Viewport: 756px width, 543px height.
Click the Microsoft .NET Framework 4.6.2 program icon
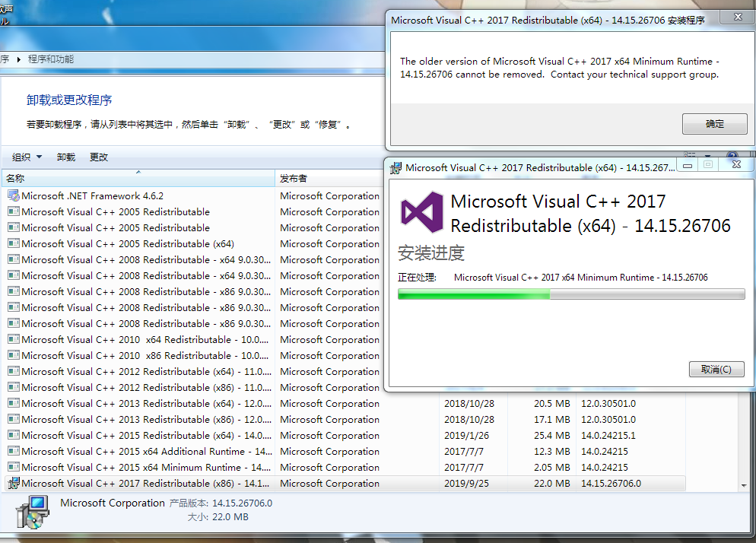tap(13, 195)
